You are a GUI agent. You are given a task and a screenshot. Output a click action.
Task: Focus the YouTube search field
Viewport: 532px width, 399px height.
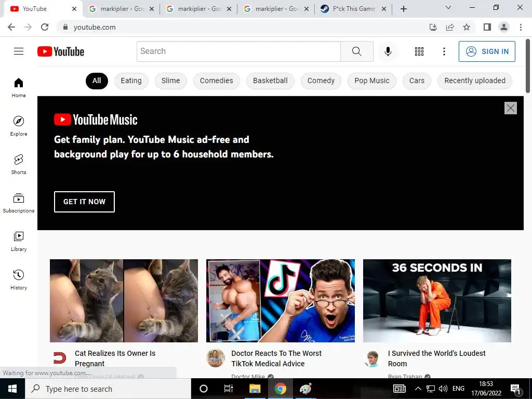(238, 51)
